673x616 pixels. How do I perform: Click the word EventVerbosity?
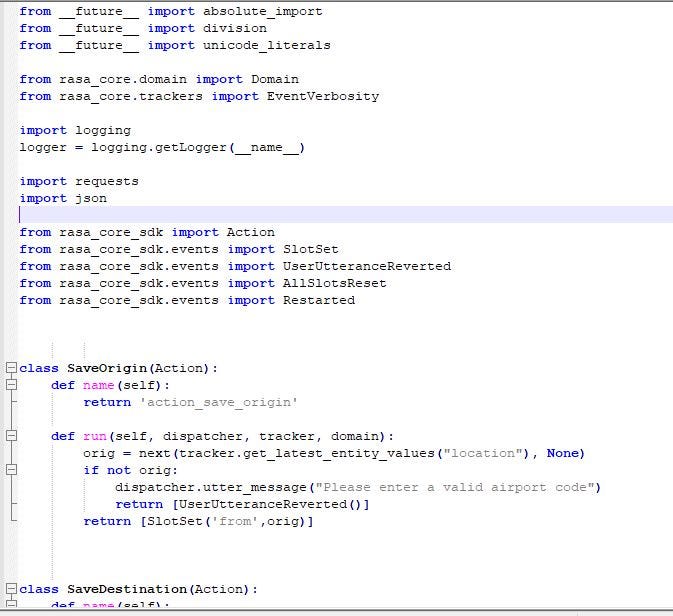coord(323,97)
